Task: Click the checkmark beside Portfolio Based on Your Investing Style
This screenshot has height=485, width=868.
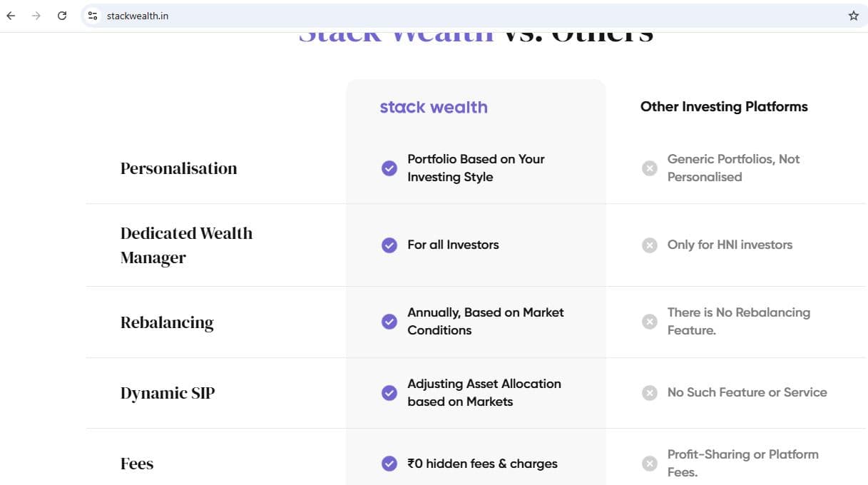Action: click(x=389, y=168)
